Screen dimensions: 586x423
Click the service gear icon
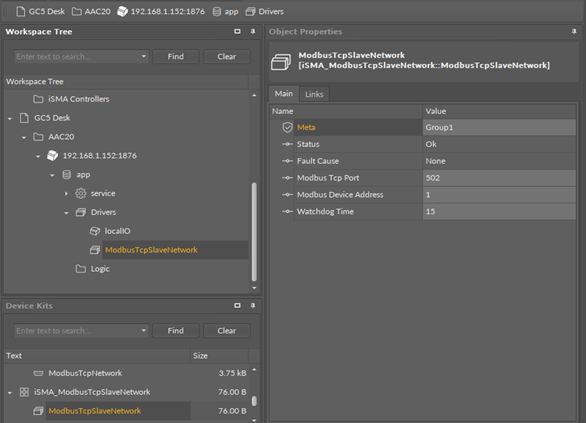coord(81,193)
